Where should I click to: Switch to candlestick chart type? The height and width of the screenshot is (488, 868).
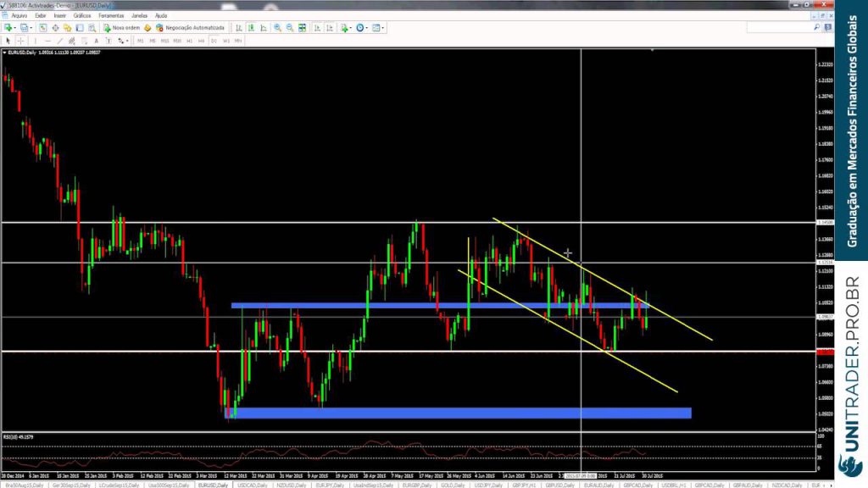(251, 28)
